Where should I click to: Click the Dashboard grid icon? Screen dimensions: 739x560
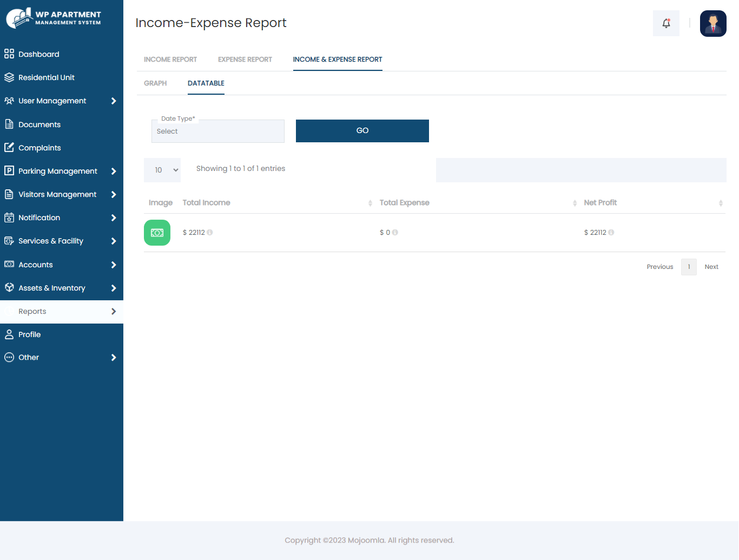pos(9,54)
